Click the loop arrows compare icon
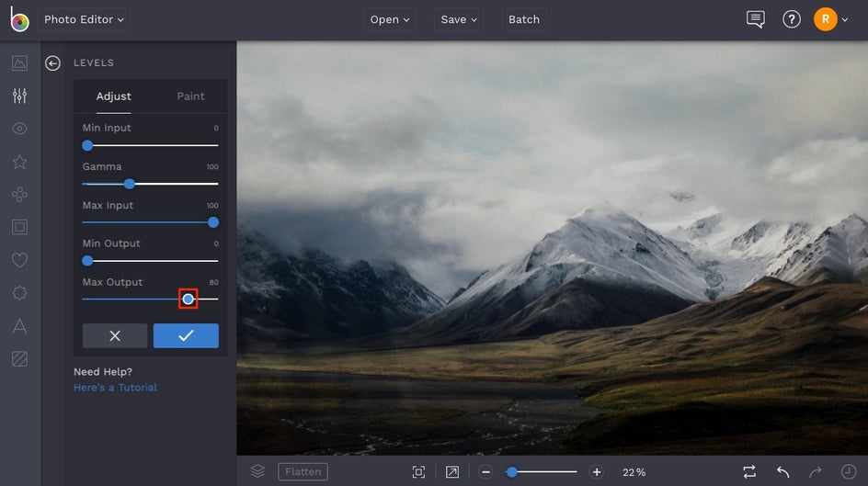 pos(749,471)
